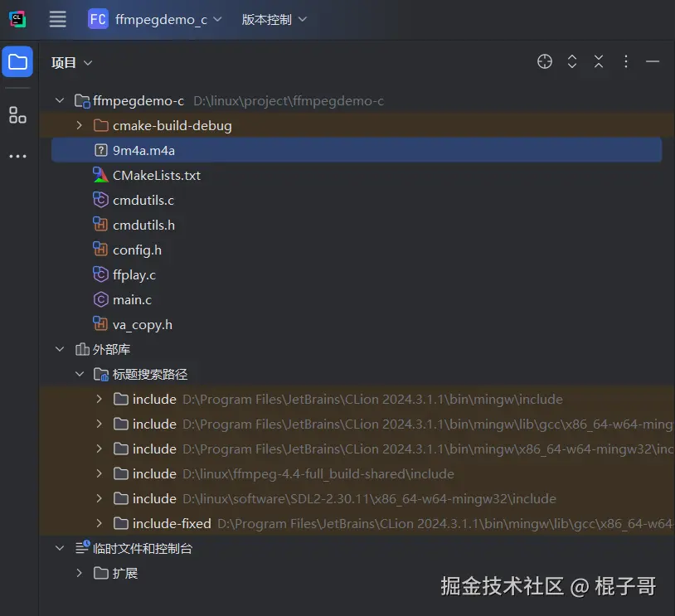675x616 pixels.
Task: Select the 标题搜索路径 header search paths item
Action: 150,375
